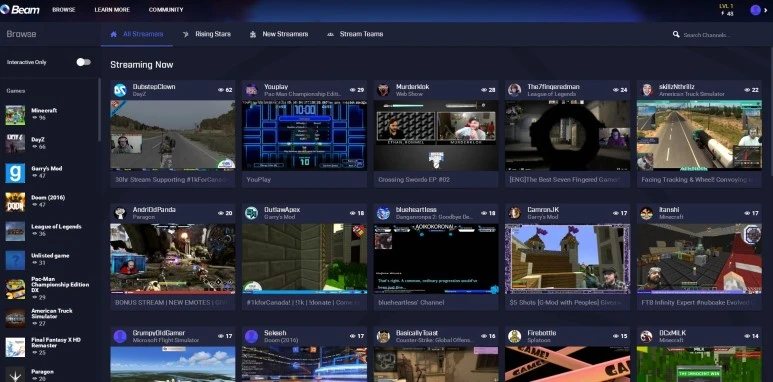Click the games sidebar scrollbar
Screen dimensions: 773x382
(99, 109)
